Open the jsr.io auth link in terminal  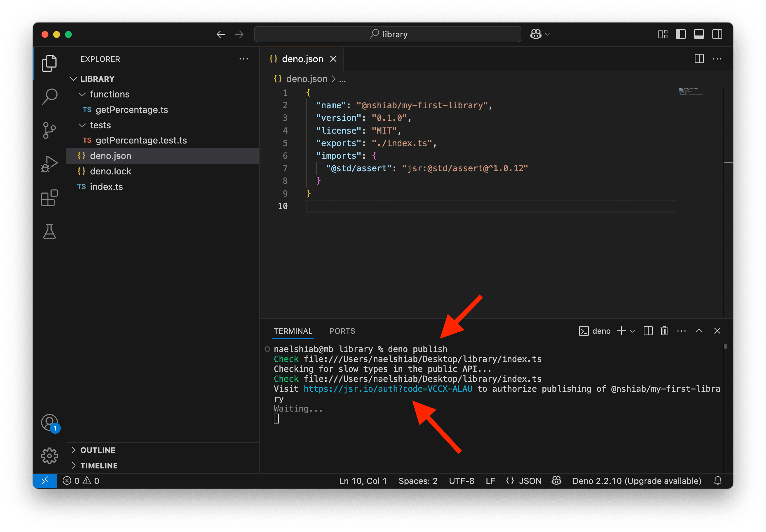point(388,389)
